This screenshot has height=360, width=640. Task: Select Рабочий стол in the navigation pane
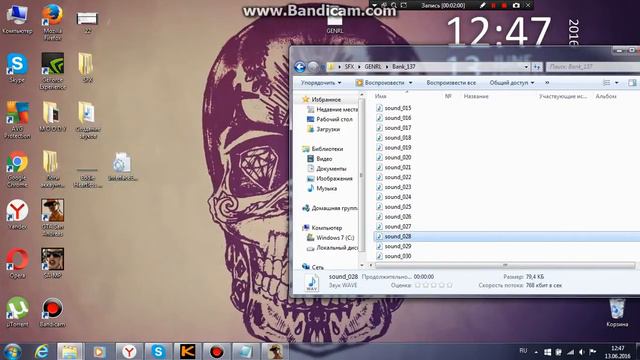pos(329,119)
